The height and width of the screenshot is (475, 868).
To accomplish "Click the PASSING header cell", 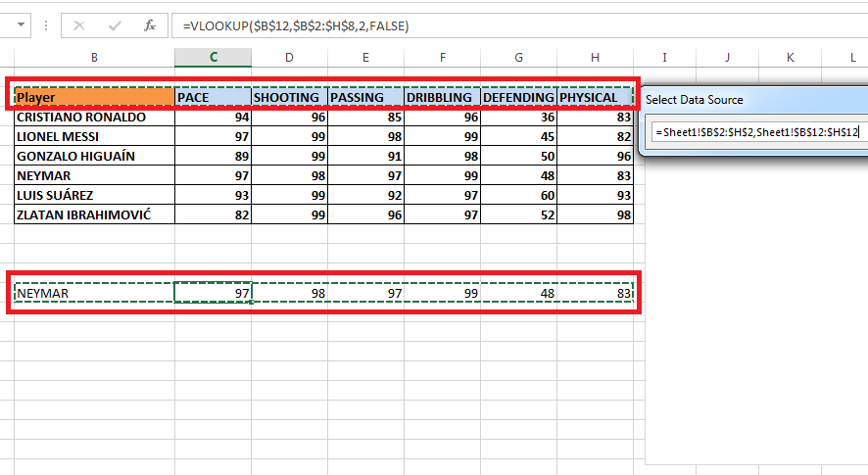I will point(365,97).
